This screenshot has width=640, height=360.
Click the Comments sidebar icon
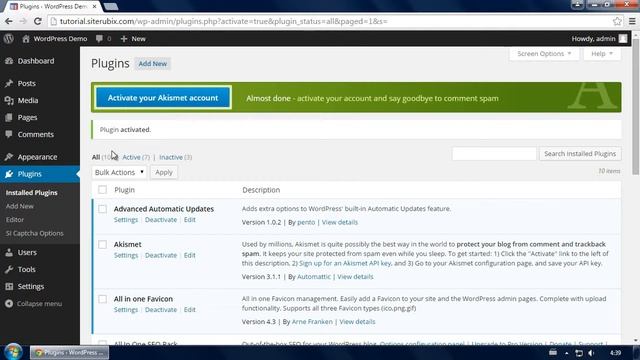[9, 134]
